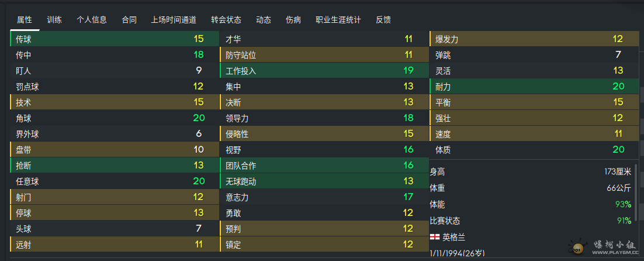Go to the 转会状态 tab
Viewport: 644px width, 261px height.
(x=226, y=19)
